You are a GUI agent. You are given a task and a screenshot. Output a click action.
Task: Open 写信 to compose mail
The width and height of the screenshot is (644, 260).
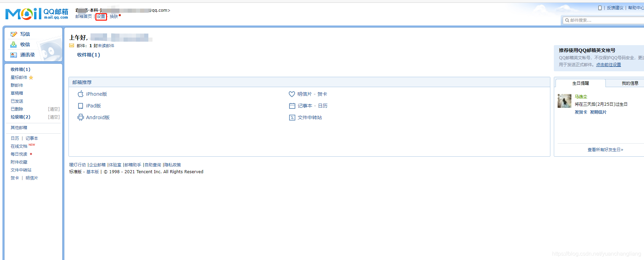coord(25,34)
